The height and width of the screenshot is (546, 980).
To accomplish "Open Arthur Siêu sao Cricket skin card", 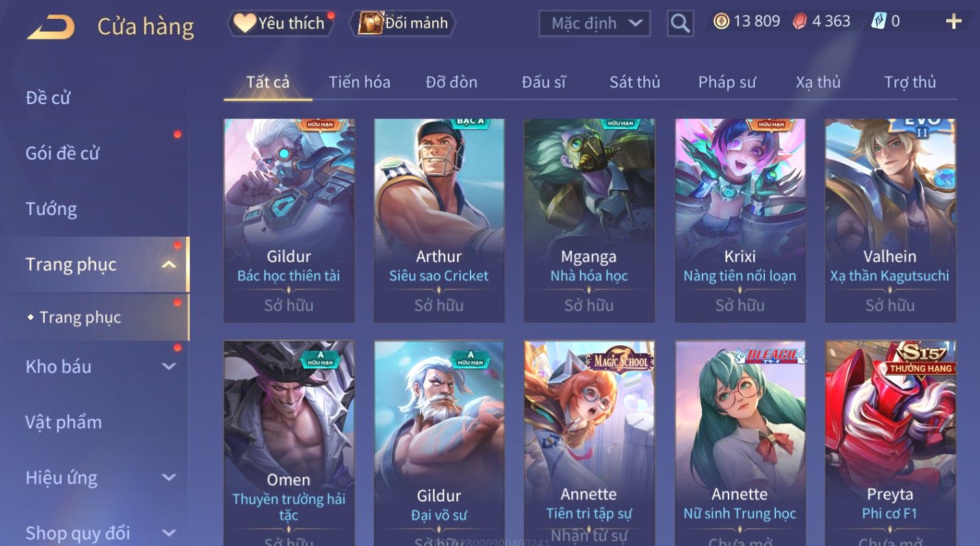I will click(x=439, y=220).
